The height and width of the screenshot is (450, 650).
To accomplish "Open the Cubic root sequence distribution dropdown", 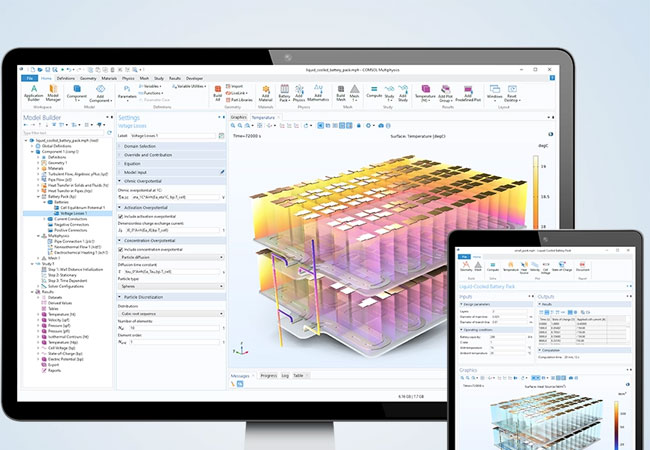I will (x=172, y=314).
